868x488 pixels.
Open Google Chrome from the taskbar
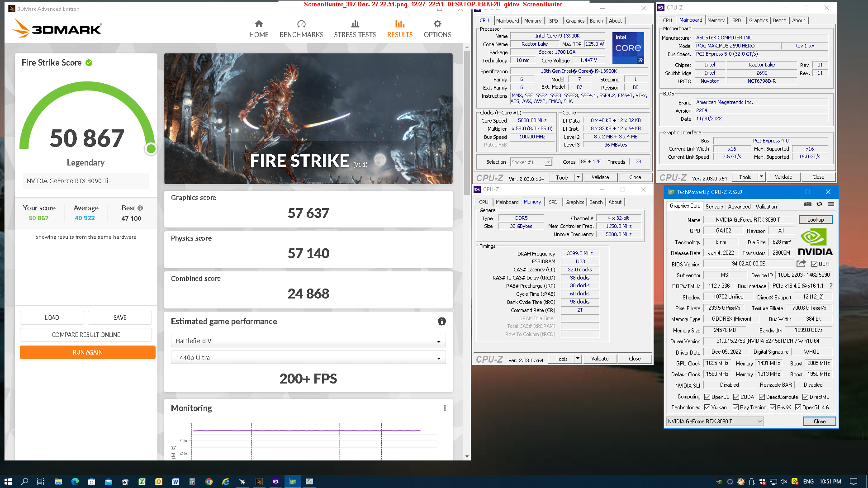pos(209,482)
